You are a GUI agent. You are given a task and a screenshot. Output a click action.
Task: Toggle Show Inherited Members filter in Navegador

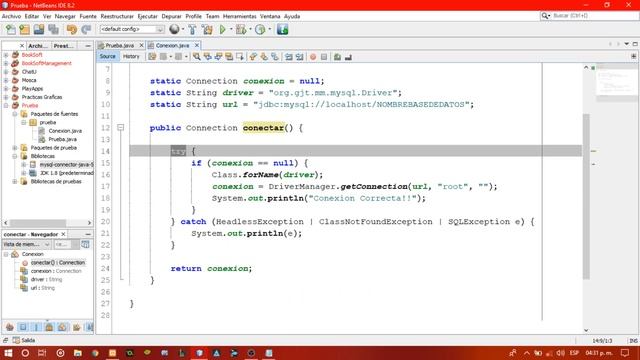(x=10, y=327)
